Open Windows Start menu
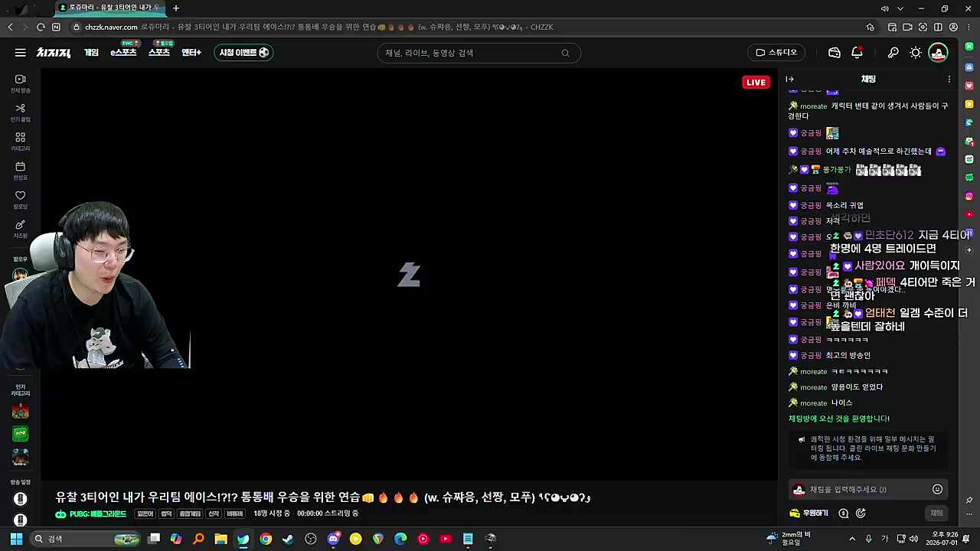The width and height of the screenshot is (980, 551). click(x=16, y=539)
